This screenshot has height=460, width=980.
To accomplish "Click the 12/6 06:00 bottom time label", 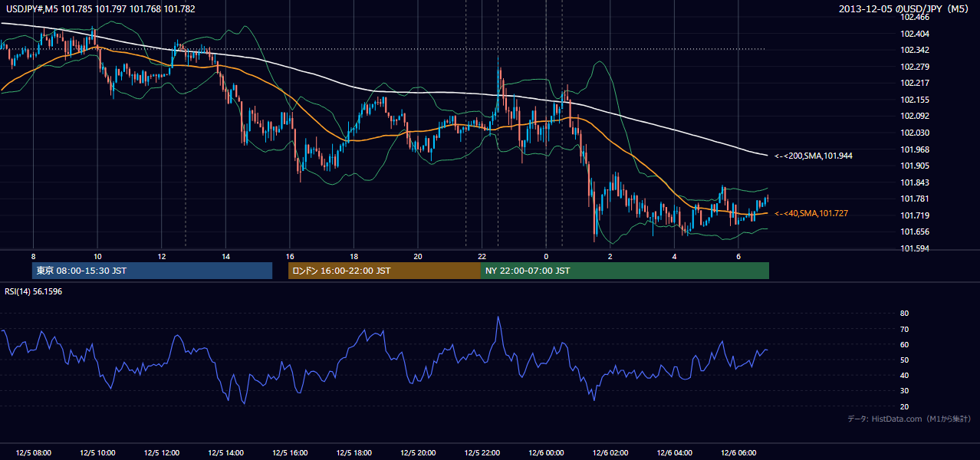I will [x=738, y=453].
